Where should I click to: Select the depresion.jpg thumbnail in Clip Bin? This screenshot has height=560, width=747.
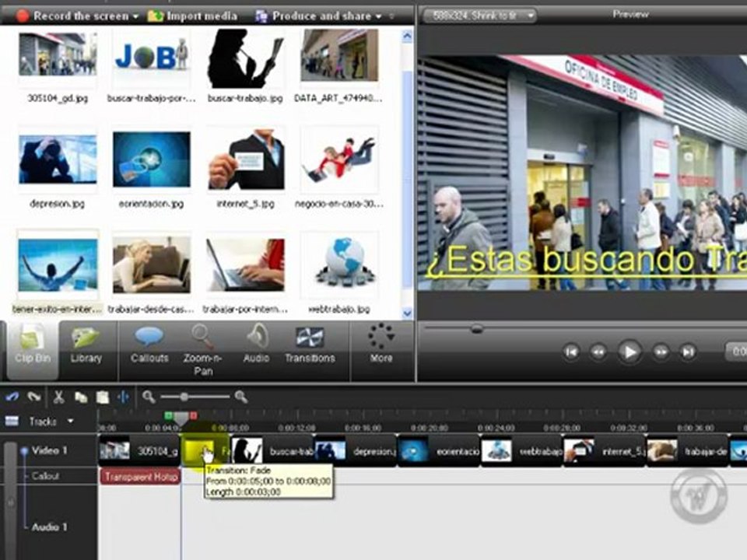tap(58, 159)
